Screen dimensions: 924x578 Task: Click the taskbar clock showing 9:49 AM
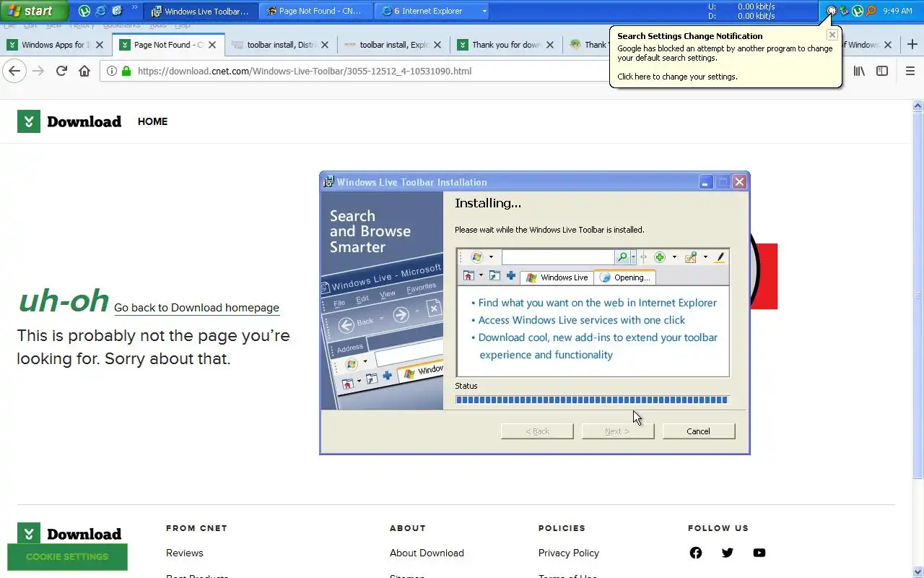[x=897, y=11]
